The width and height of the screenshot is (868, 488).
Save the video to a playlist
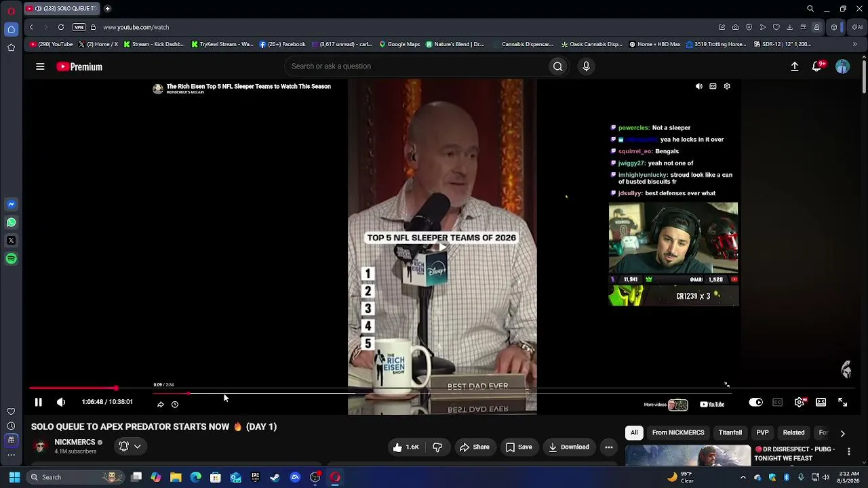519,447
